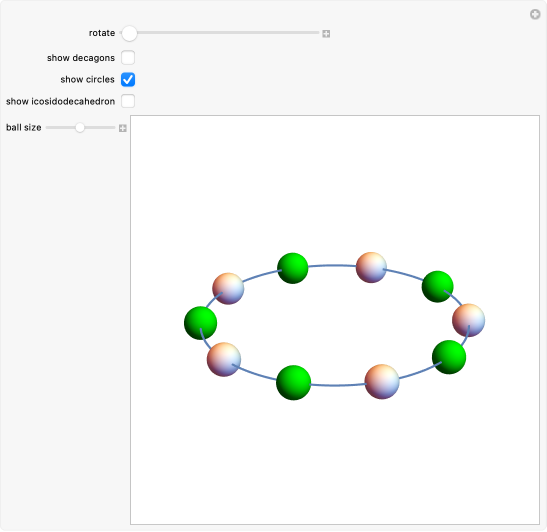The width and height of the screenshot is (547, 532).
Task: Expand the ball size slider controls plus icon
Action: click(x=122, y=128)
